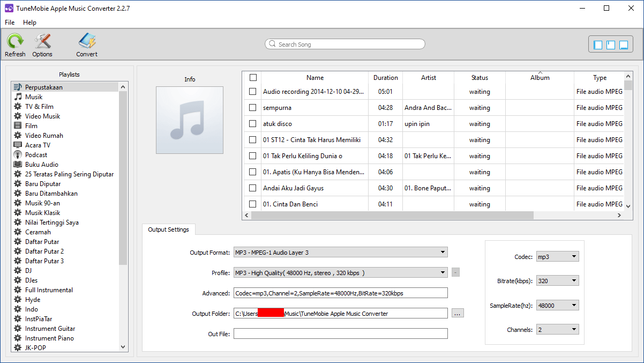This screenshot has width=644, height=363.
Task: Open the Profile dropdown
Action: pyautogui.click(x=340, y=272)
